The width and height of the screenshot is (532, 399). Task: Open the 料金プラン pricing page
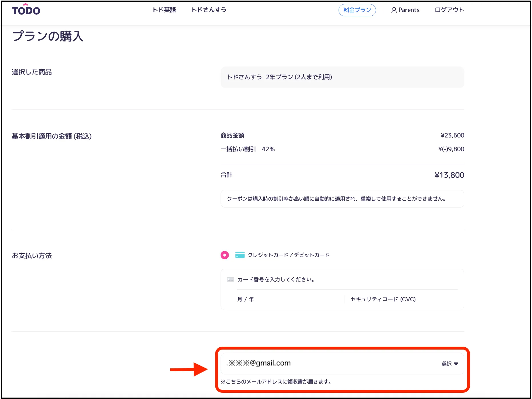[x=357, y=10]
